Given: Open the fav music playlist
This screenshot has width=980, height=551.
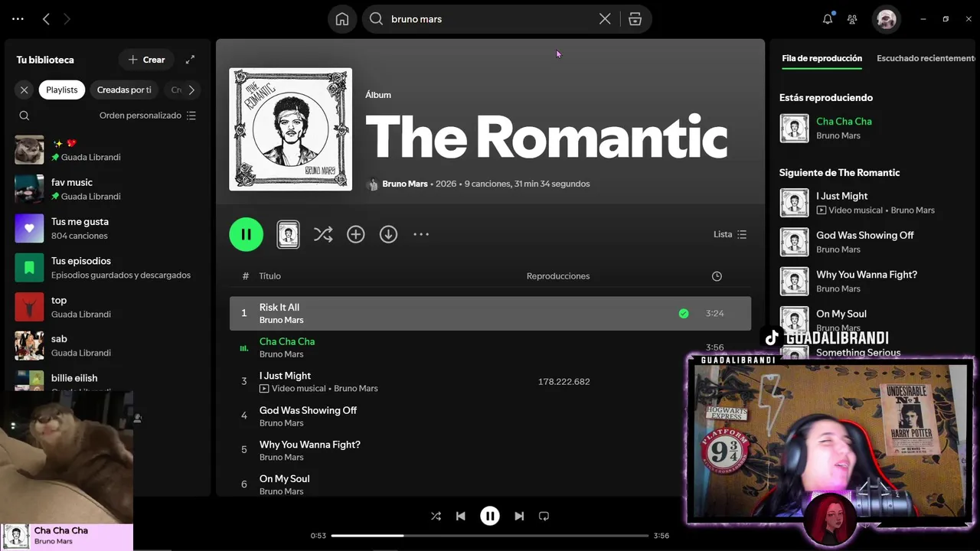Looking at the screenshot, I should pyautogui.click(x=107, y=189).
